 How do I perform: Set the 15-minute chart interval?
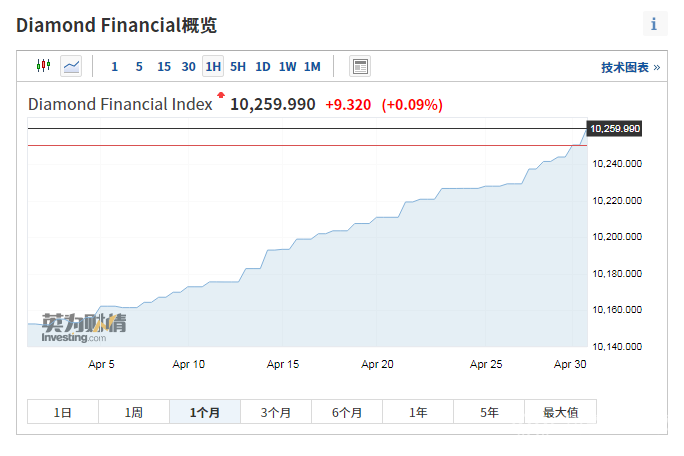pyautogui.click(x=164, y=67)
